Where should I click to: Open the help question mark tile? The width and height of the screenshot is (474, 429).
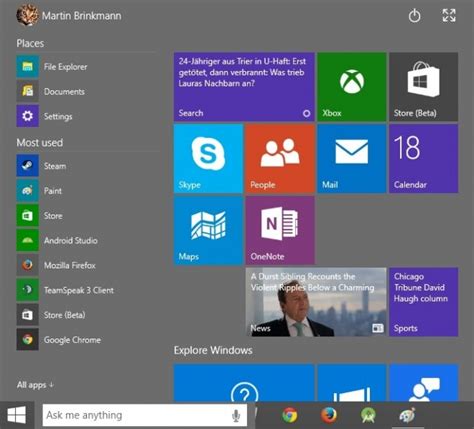tap(244, 383)
